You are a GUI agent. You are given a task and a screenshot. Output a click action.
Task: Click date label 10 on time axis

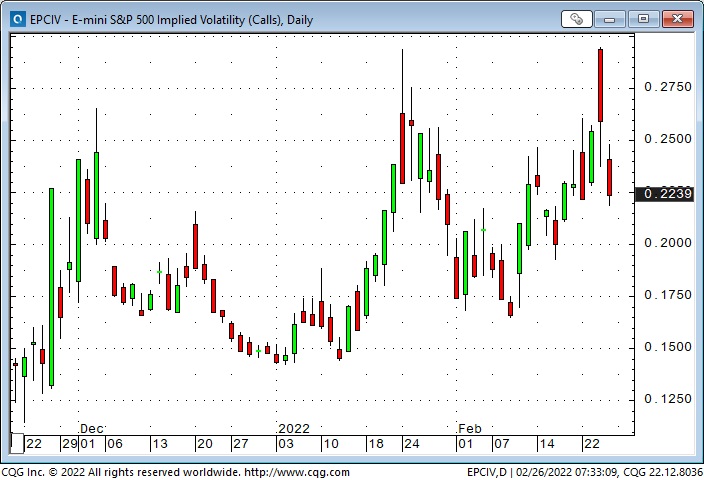click(331, 444)
